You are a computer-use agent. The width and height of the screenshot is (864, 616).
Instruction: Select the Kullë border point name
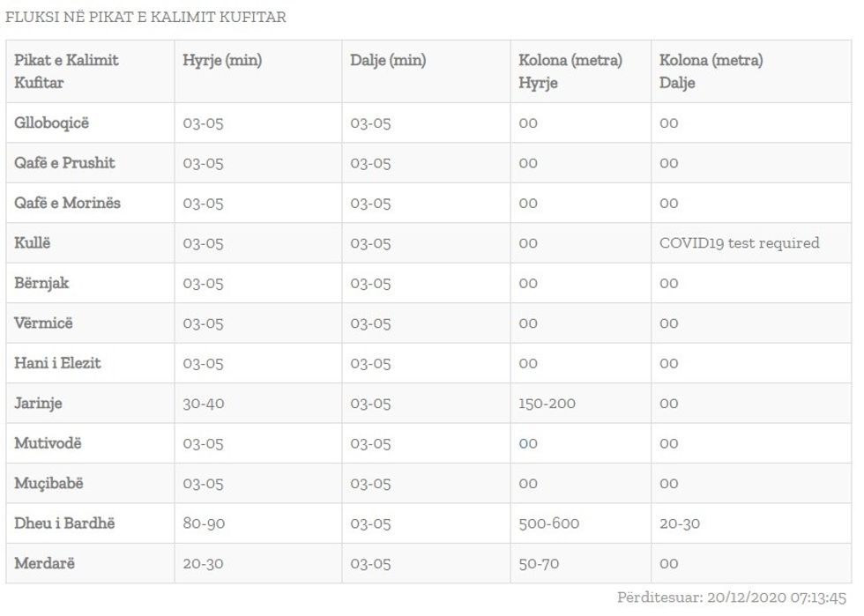33,243
